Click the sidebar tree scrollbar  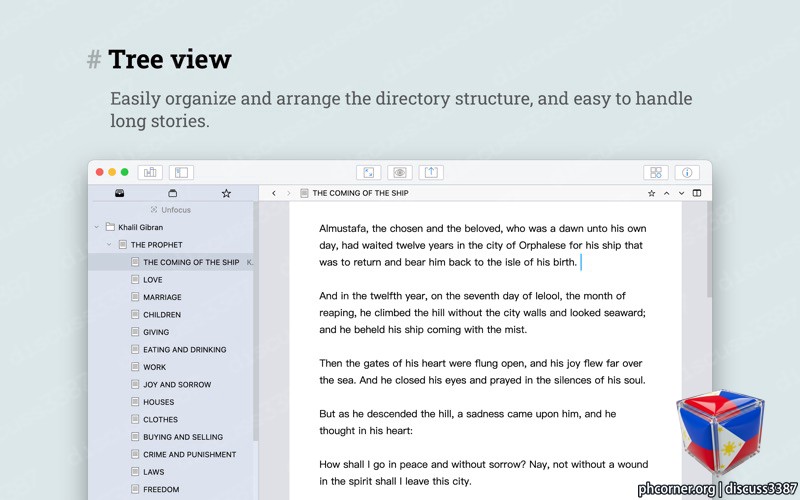pyautogui.click(x=256, y=321)
